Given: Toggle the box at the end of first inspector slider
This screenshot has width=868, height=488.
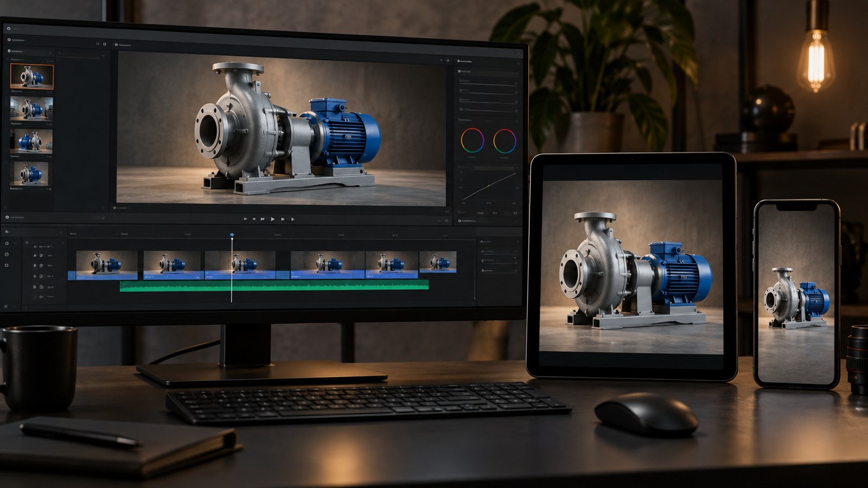Looking at the screenshot, I should click(516, 84).
